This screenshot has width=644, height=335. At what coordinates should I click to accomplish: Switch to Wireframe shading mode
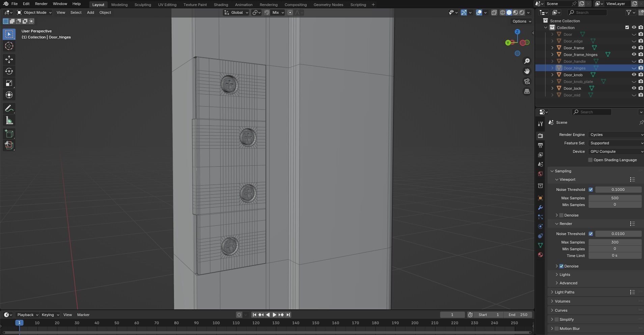click(503, 12)
